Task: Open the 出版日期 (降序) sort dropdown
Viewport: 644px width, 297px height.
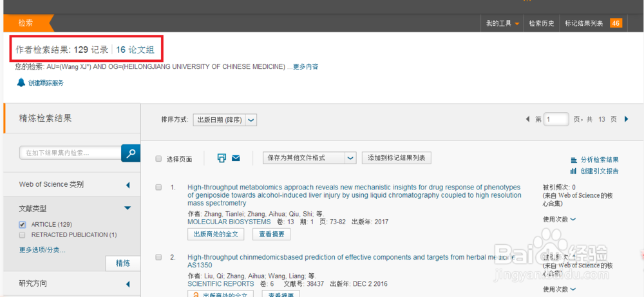Action: (225, 120)
